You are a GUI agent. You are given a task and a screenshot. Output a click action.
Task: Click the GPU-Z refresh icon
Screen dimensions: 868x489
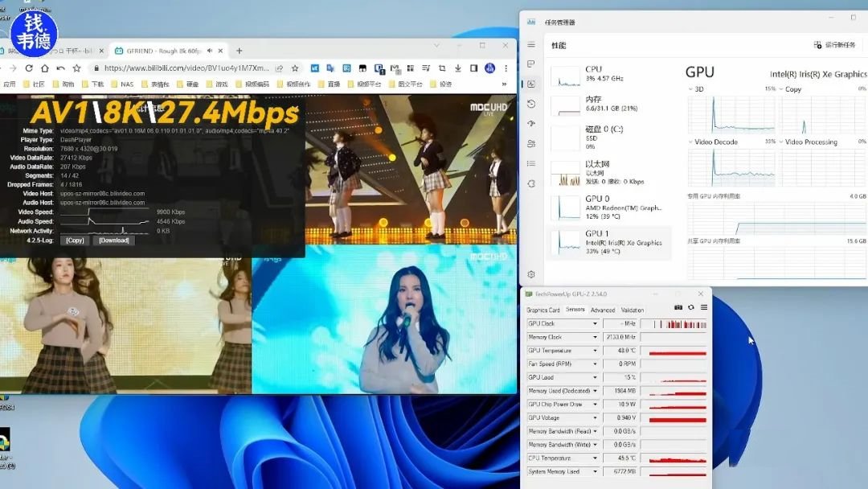(691, 307)
